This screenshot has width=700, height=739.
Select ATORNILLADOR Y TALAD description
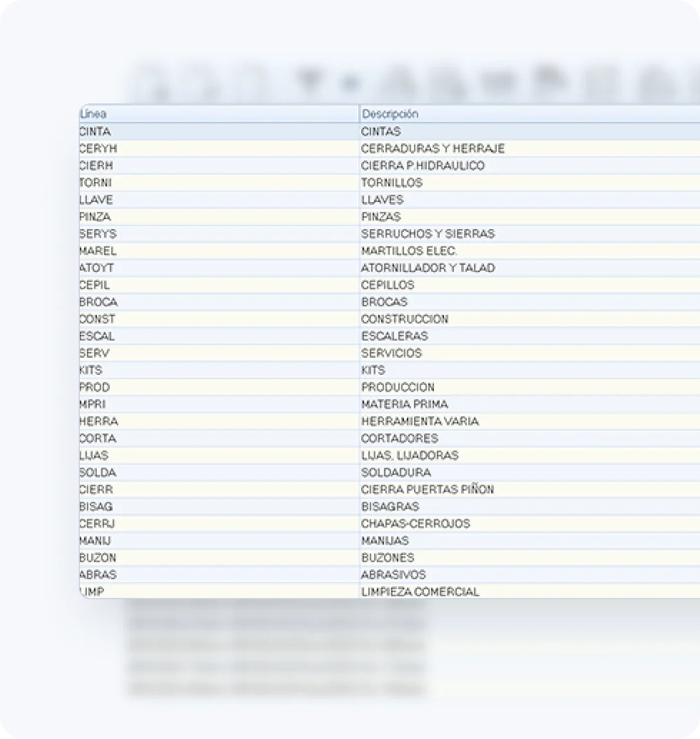(x=428, y=268)
